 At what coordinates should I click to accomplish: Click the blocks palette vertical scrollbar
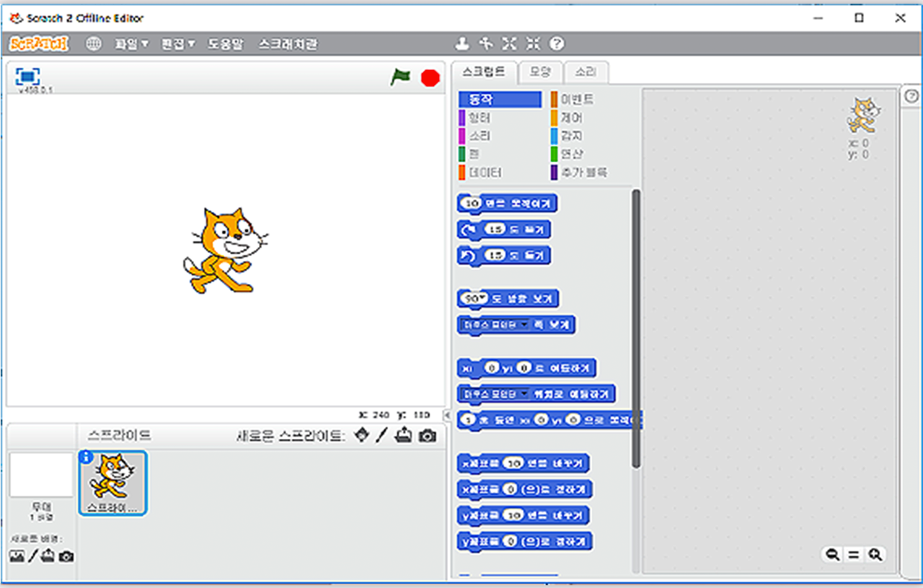(635, 328)
